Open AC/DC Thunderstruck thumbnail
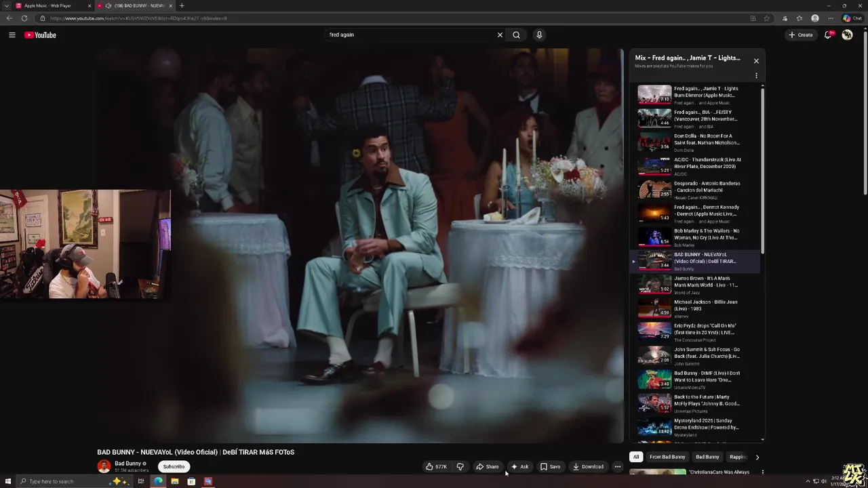Screen dimensions: 868x488 coord(654,165)
